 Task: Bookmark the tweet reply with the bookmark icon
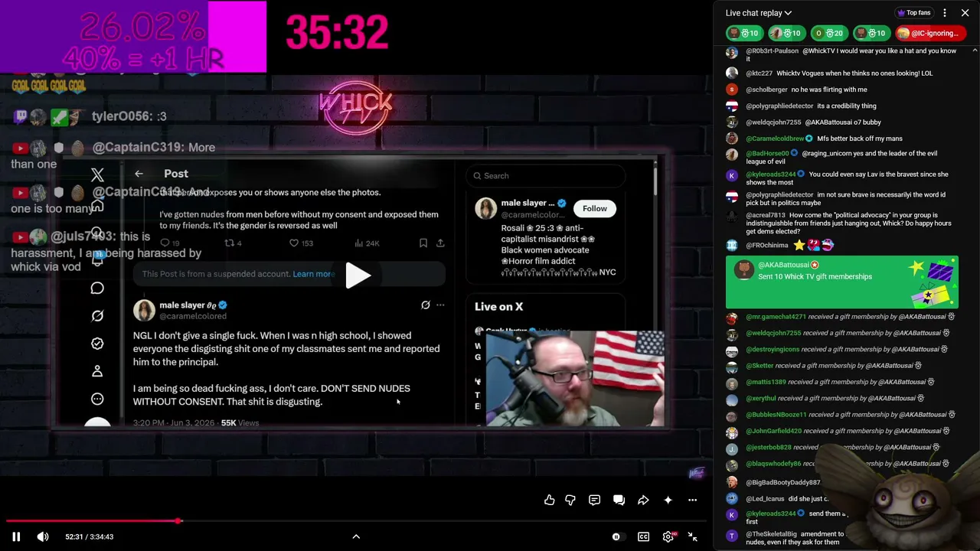pos(423,243)
